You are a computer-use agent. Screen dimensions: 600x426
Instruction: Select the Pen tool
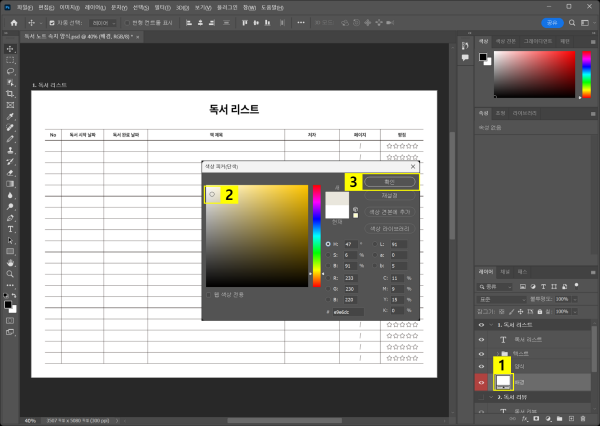coord(10,218)
